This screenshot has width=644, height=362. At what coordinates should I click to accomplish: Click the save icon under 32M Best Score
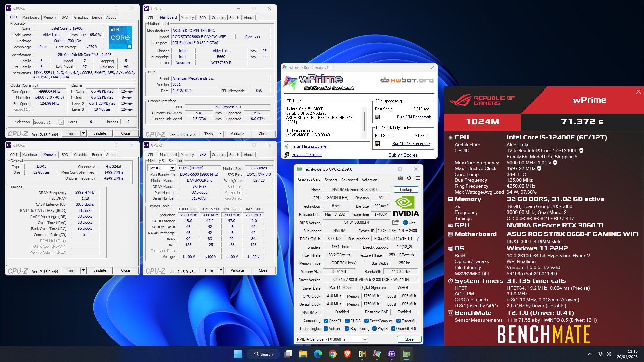pos(377,117)
